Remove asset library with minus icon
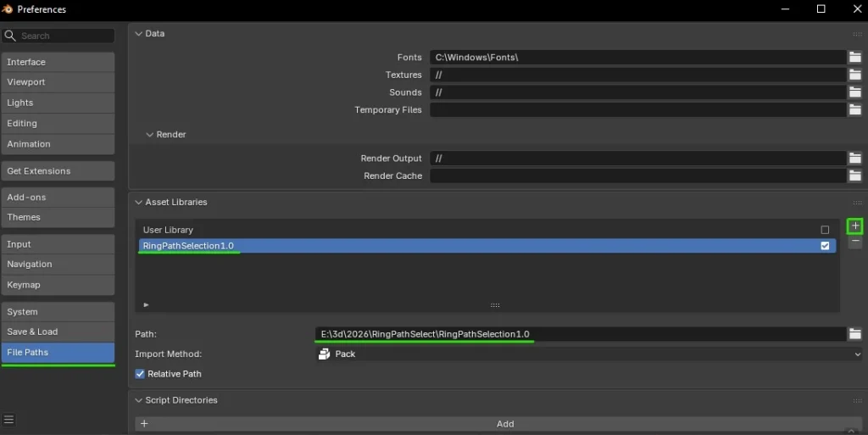The image size is (868, 435). [x=855, y=243]
